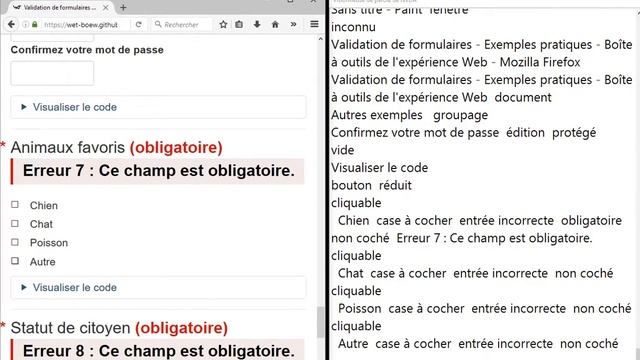Click the browser page vertical scrollbar thumb
This screenshot has width=640, height=360.
pyautogui.click(x=320, y=322)
